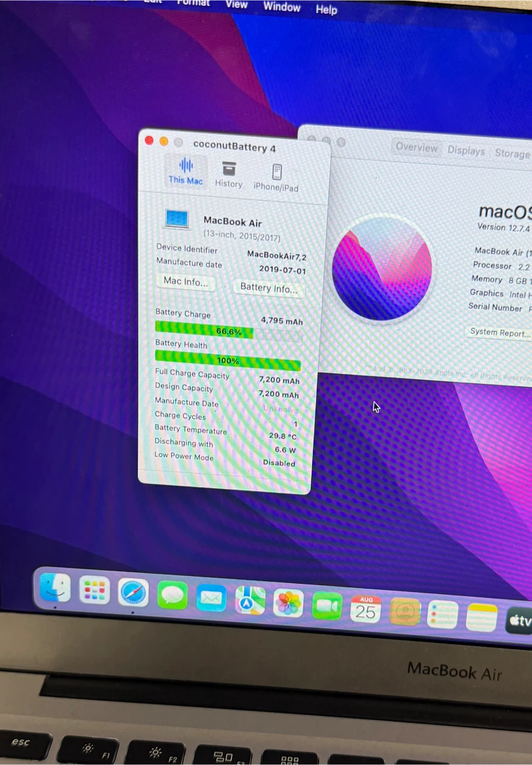Close the coconutBattery window

(x=149, y=140)
